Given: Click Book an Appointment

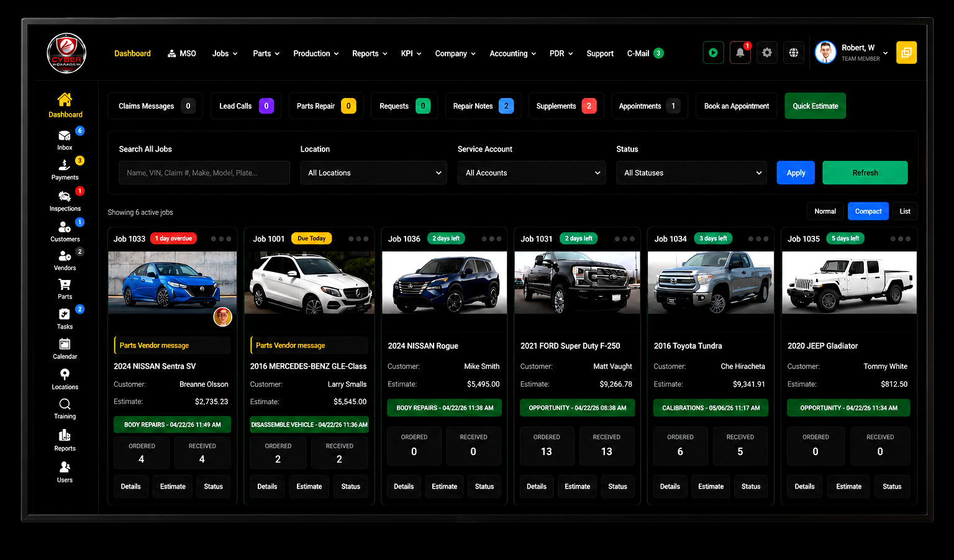Looking at the screenshot, I should pyautogui.click(x=737, y=106).
